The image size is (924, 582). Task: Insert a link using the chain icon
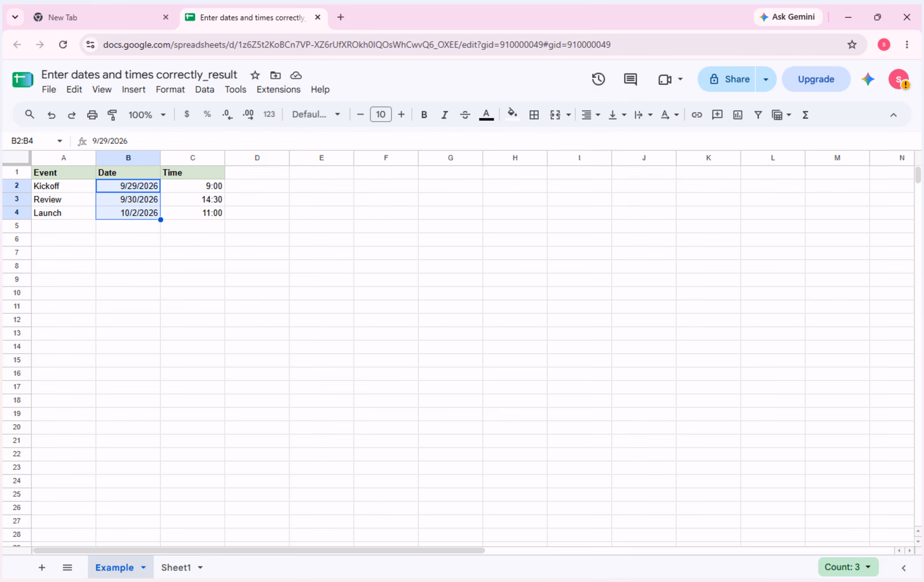tap(697, 115)
